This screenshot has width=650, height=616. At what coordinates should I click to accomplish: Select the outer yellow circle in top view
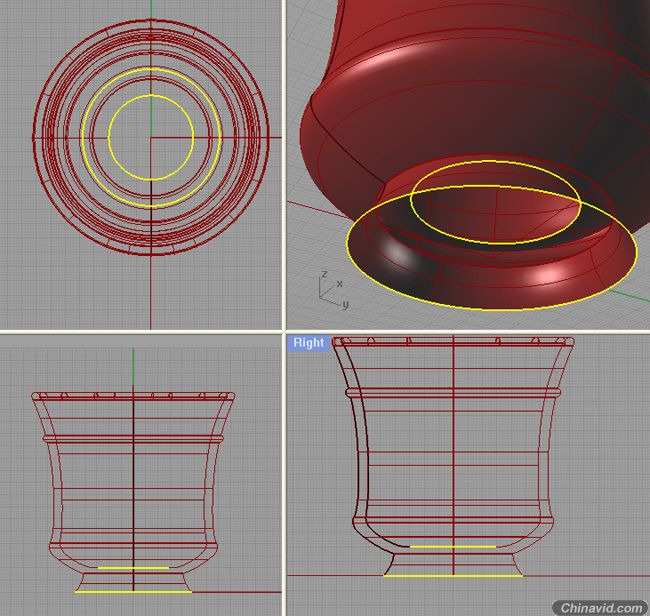(x=150, y=69)
